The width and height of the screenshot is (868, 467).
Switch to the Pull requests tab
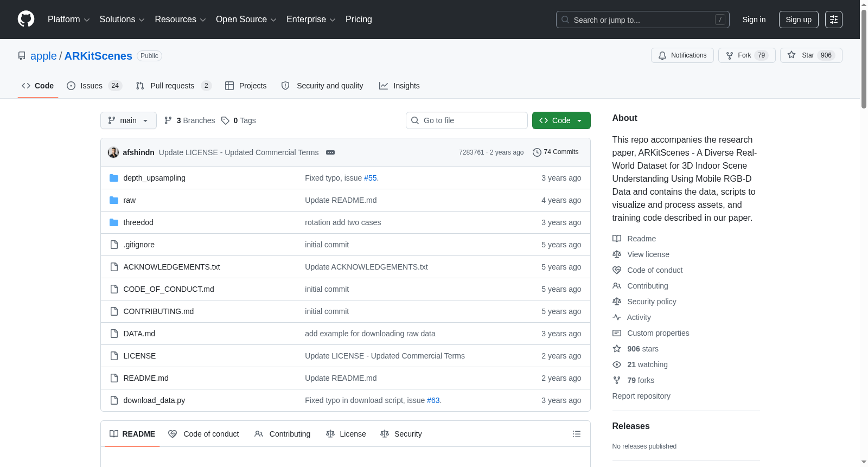(174, 86)
